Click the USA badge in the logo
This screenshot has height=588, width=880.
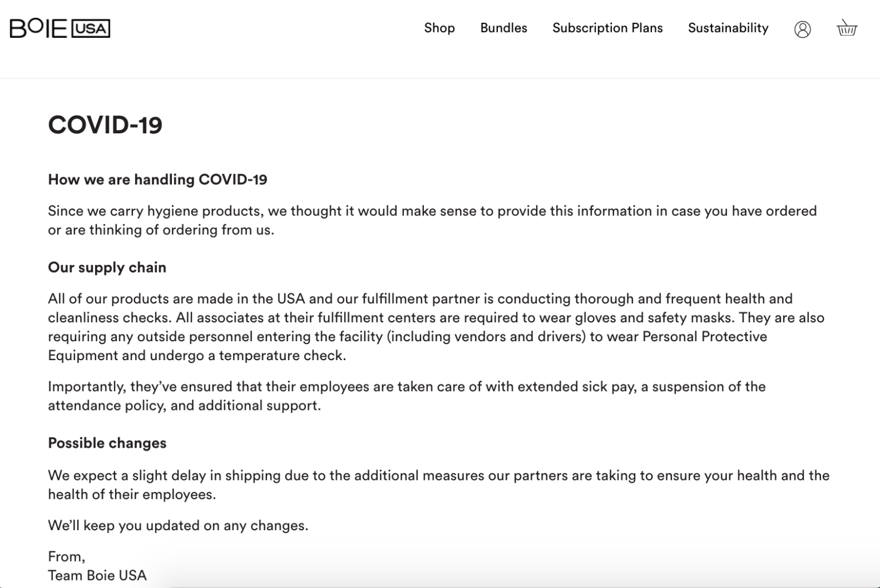click(92, 28)
